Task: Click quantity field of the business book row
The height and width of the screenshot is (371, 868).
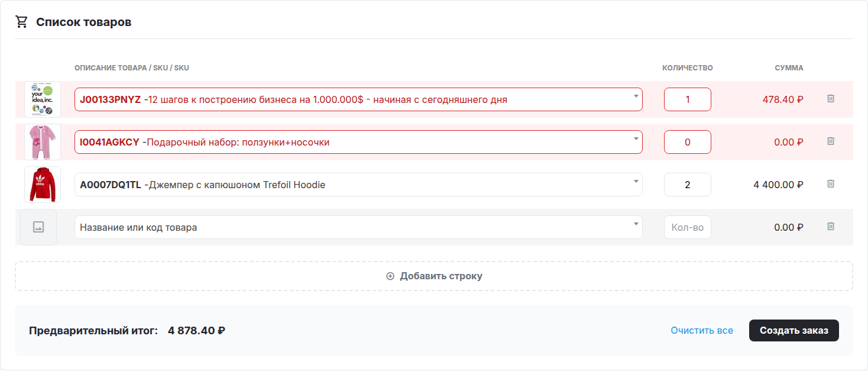Action: coord(688,99)
